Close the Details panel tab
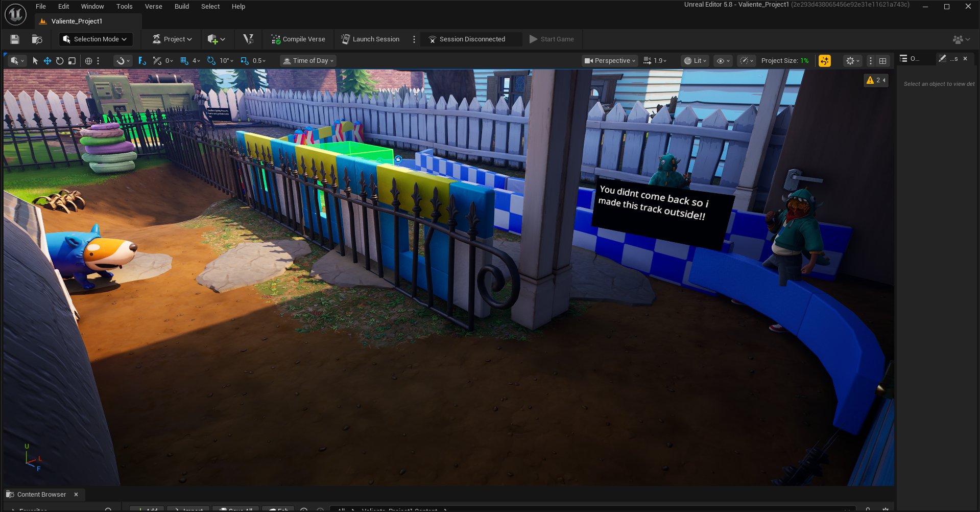980x512 pixels. coord(965,59)
